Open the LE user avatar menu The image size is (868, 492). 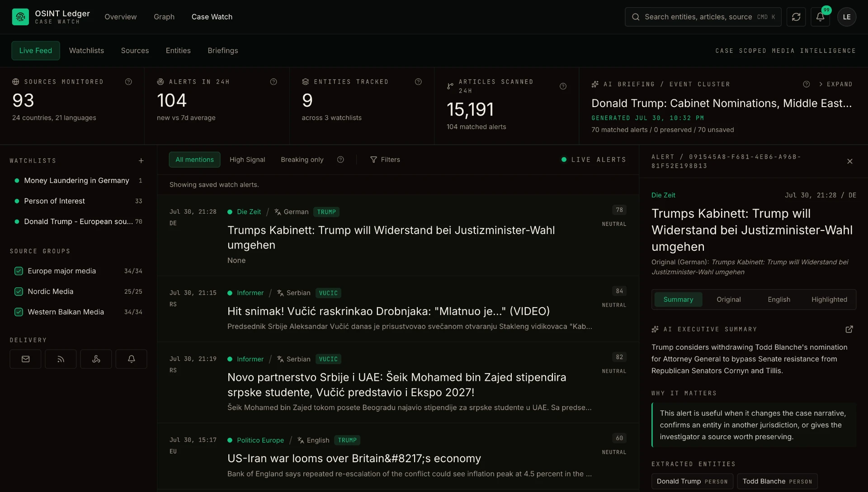click(x=847, y=17)
